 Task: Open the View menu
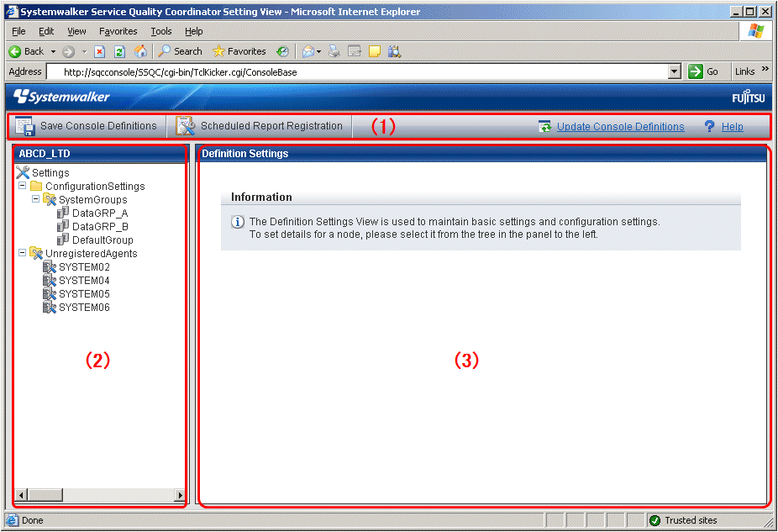pos(76,31)
